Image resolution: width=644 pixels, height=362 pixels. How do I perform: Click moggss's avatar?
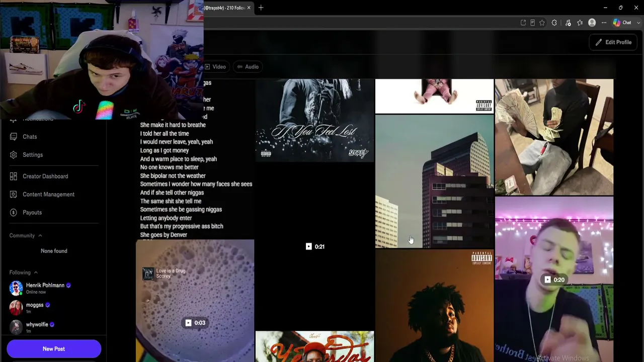tap(16, 308)
